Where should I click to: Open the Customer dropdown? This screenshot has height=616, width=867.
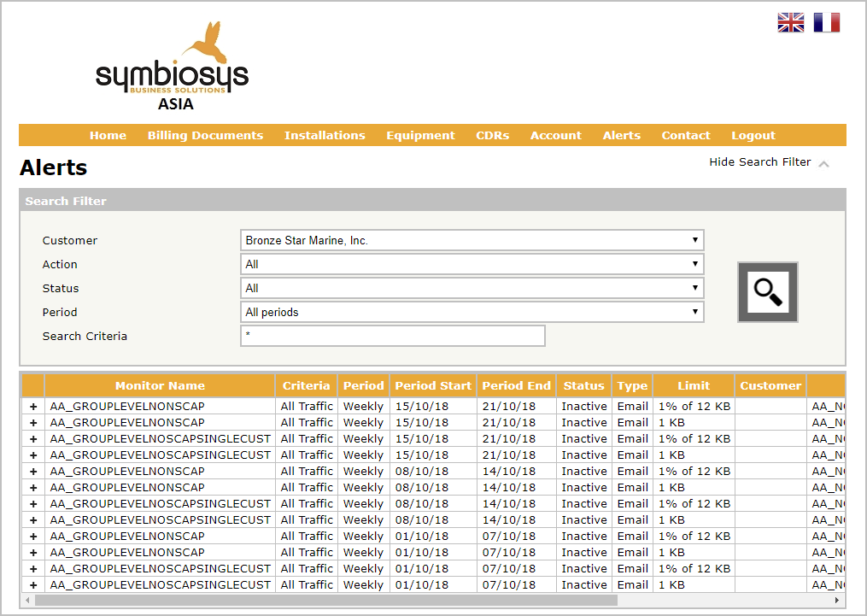pos(472,241)
